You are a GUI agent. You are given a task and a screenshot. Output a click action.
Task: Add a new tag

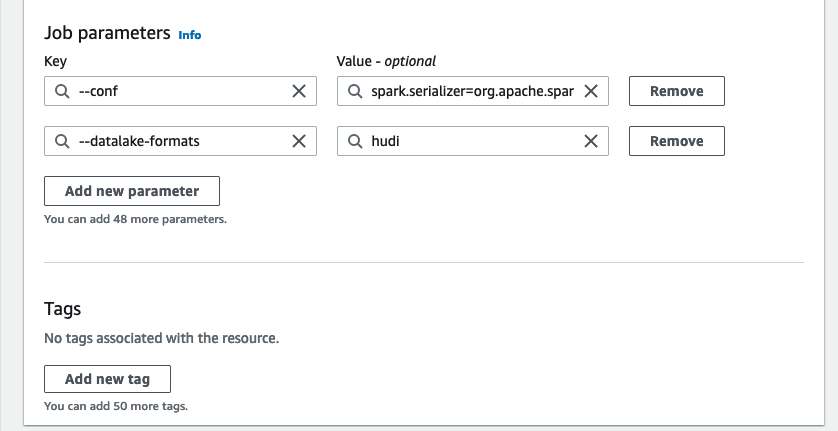point(108,379)
